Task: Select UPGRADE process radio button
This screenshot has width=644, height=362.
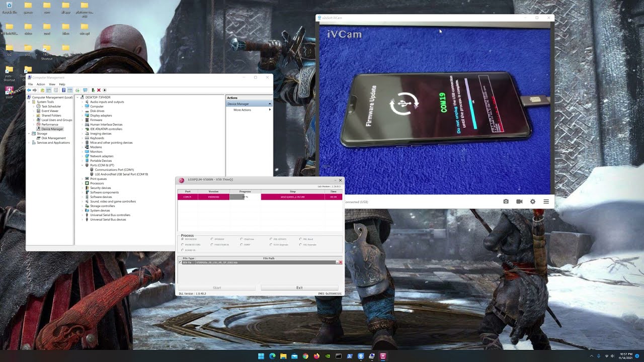Action: (212, 239)
